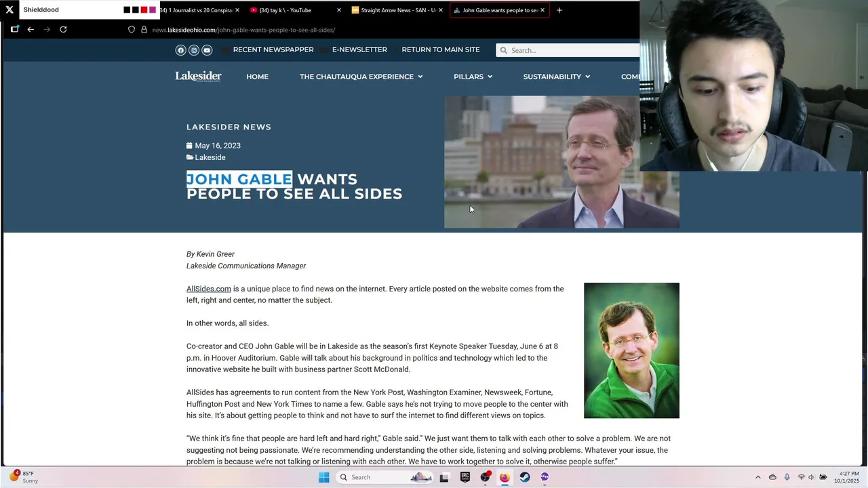Click the browser back arrow

click(x=31, y=29)
